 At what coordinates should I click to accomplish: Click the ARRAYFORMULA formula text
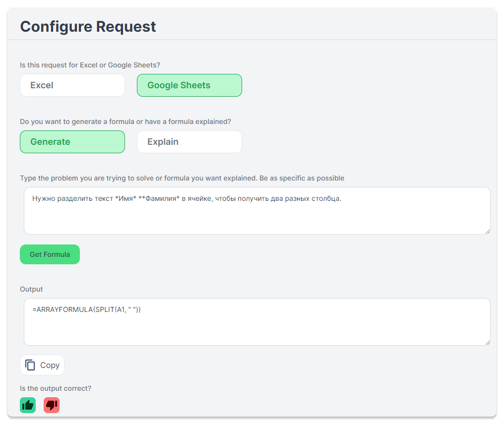[x=87, y=309]
